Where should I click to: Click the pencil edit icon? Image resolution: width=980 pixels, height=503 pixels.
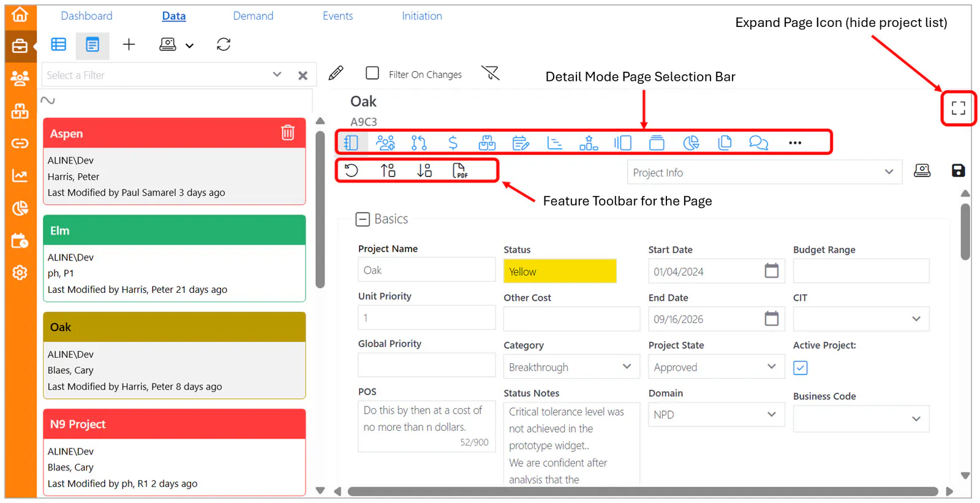tap(336, 74)
